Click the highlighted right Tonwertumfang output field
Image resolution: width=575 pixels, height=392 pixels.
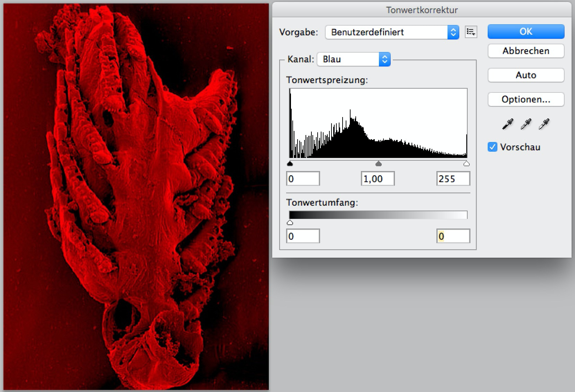[453, 236]
